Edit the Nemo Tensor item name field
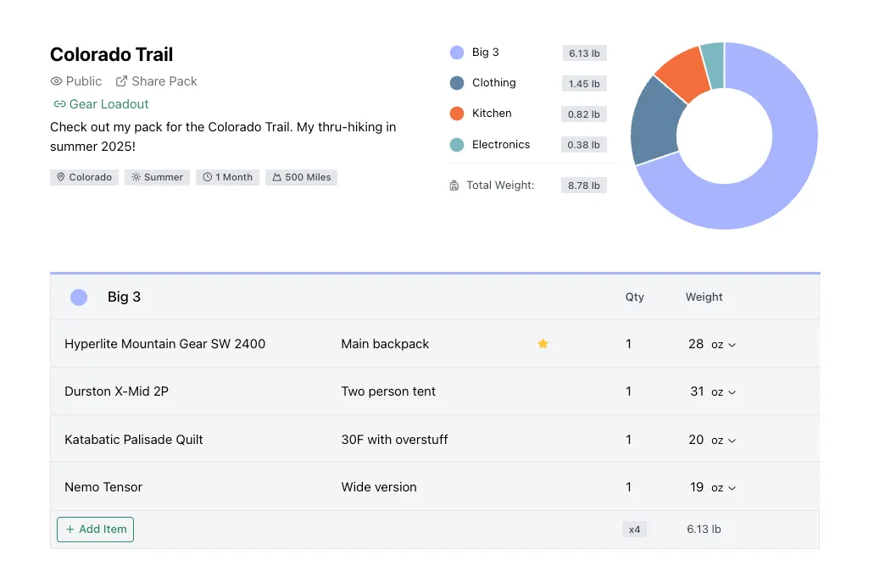This screenshot has width=874, height=588. 103,487
